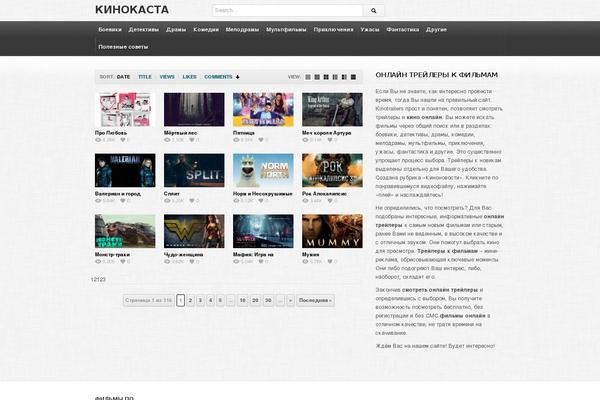This screenshot has width=600, height=400.
Task: Click heart like icon under Мумия
Action: coord(330,262)
